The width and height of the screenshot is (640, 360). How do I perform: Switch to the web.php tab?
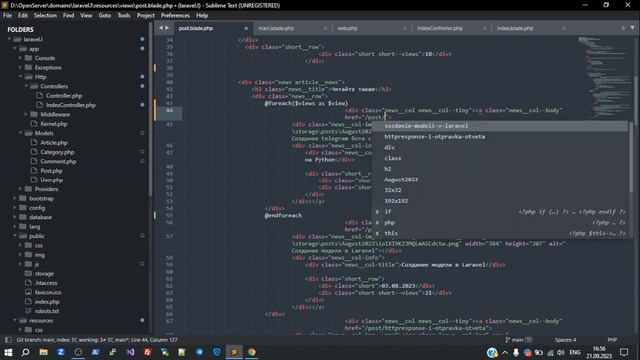click(x=347, y=28)
